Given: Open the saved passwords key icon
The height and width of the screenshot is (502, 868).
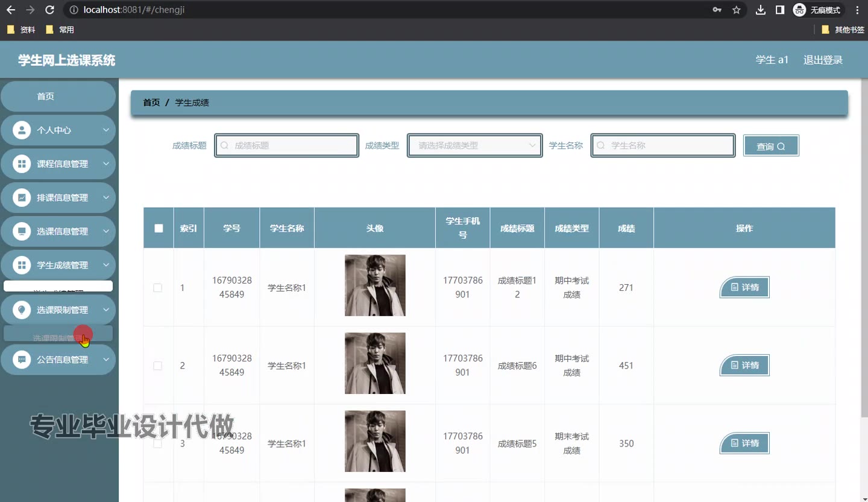Looking at the screenshot, I should coord(717,10).
